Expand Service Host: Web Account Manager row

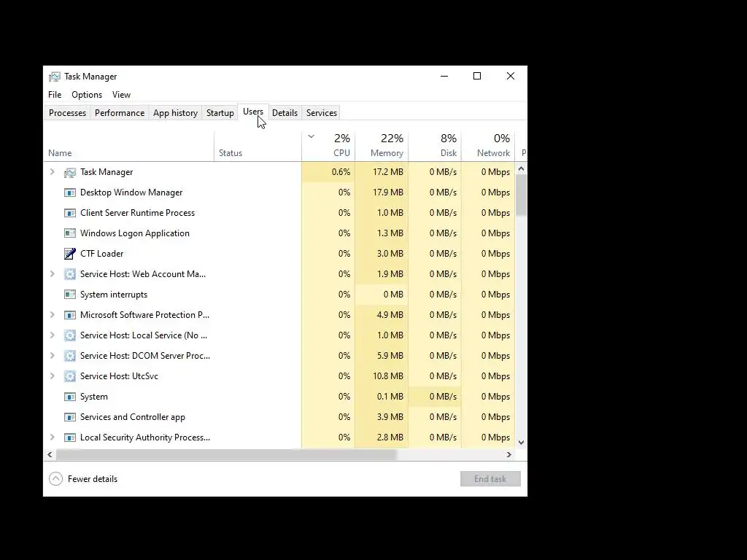53,274
